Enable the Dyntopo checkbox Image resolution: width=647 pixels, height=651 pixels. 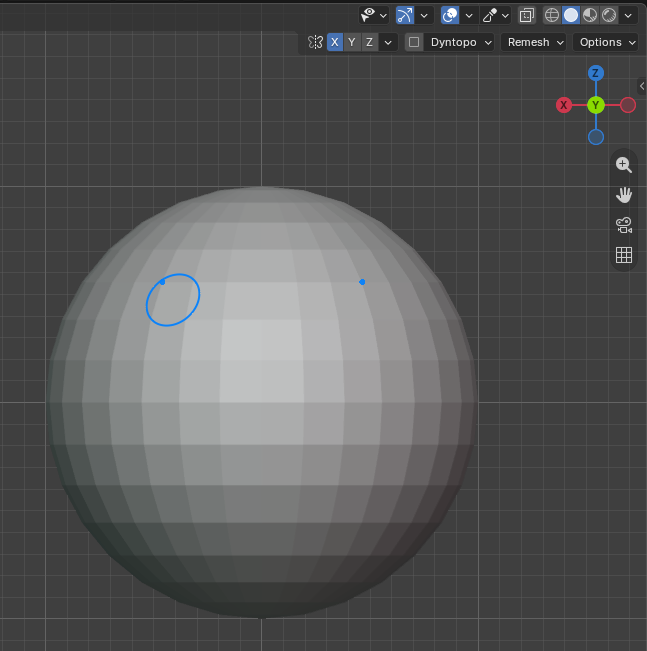point(414,42)
